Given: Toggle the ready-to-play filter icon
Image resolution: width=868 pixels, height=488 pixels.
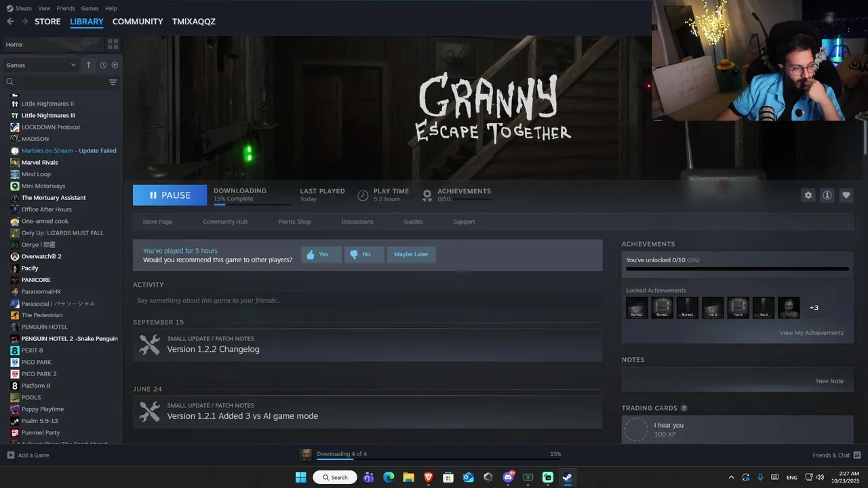Looking at the screenshot, I should click(x=115, y=65).
